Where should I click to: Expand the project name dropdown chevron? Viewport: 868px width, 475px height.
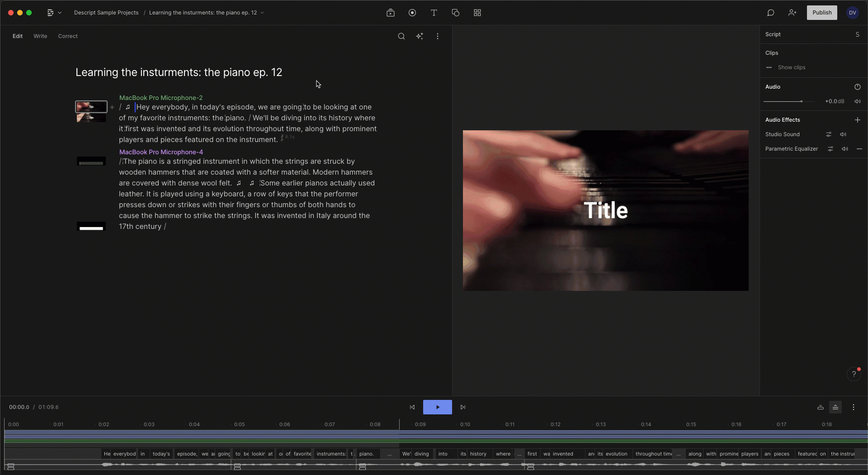click(x=262, y=13)
